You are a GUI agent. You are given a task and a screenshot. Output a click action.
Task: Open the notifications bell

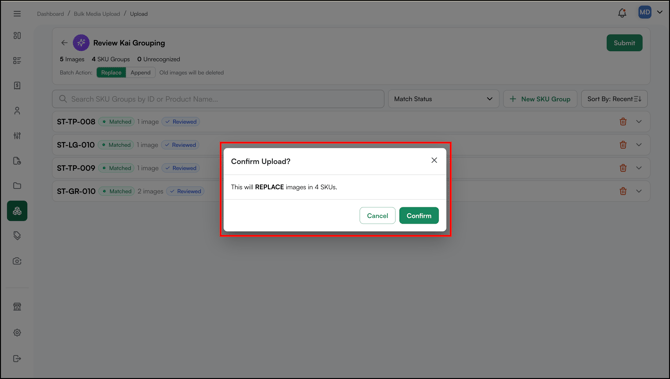point(622,13)
